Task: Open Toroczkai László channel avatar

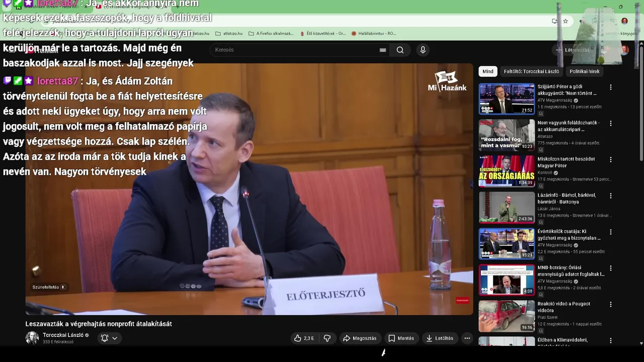Action: tap(32, 338)
